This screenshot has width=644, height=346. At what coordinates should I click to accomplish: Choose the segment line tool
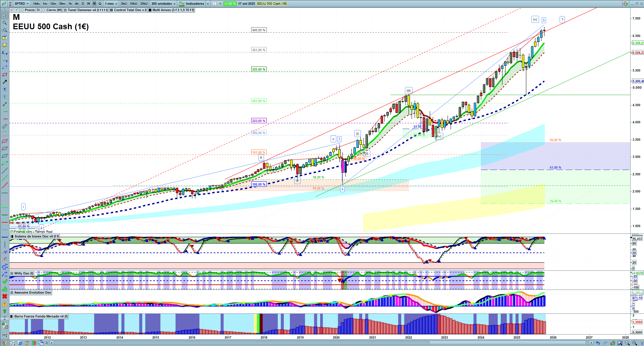click(5, 104)
